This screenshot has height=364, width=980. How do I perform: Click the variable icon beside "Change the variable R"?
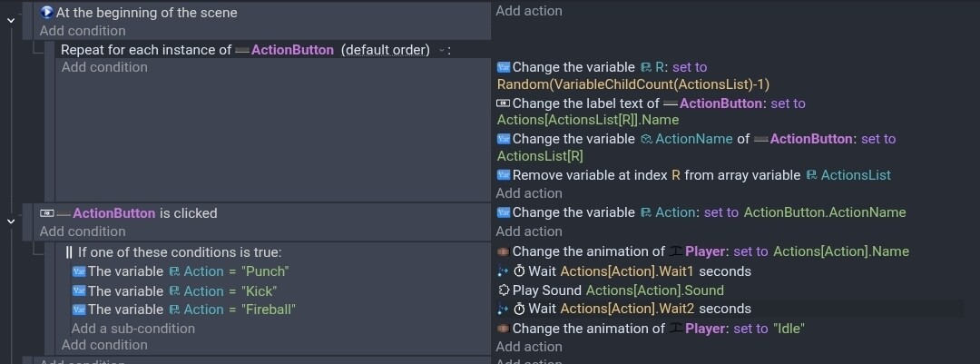[x=504, y=67]
